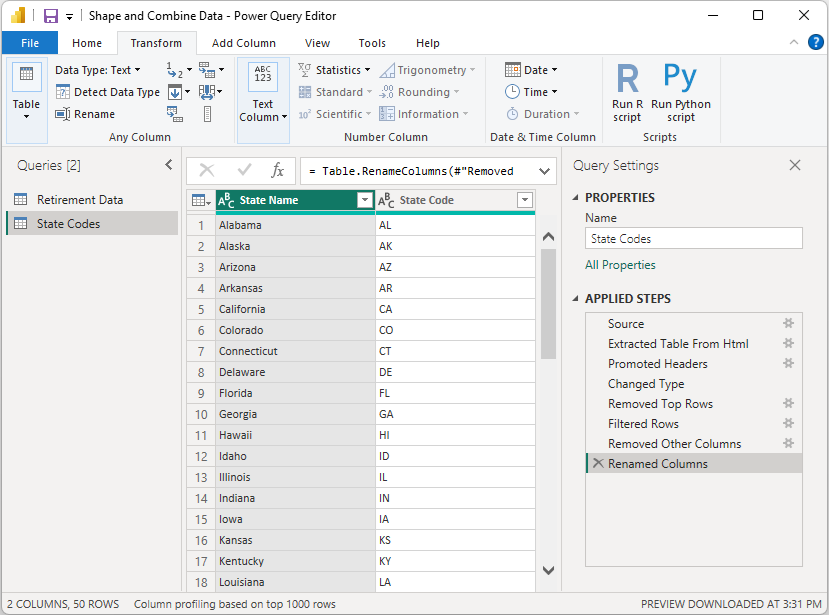This screenshot has width=829, height=615.
Task: Collapse the PROPERTIES section triangle
Action: tap(576, 198)
